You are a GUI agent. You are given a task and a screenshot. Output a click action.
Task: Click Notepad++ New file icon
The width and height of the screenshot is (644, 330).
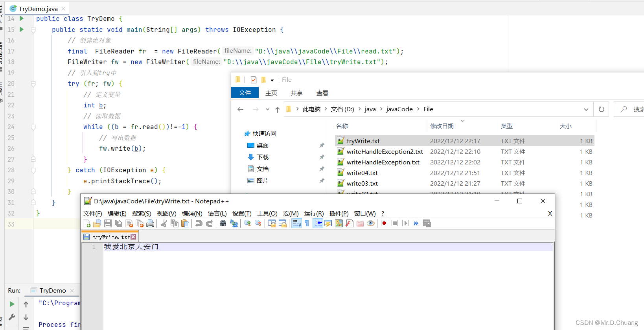point(87,223)
